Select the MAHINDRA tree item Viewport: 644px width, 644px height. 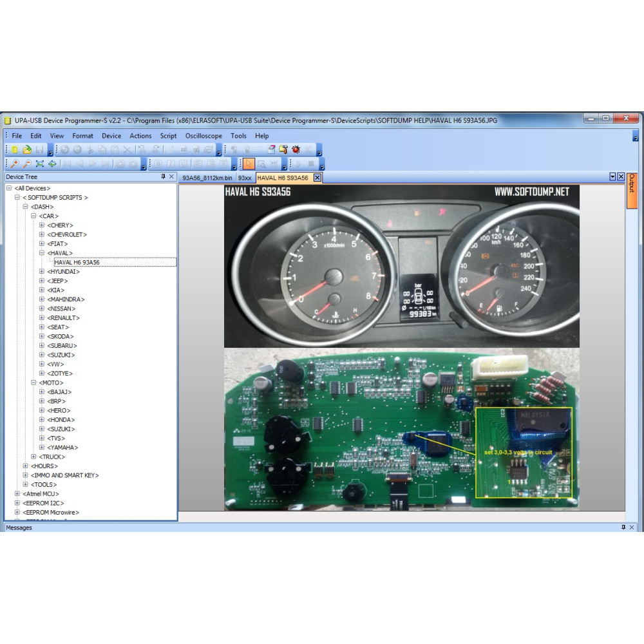(x=66, y=299)
